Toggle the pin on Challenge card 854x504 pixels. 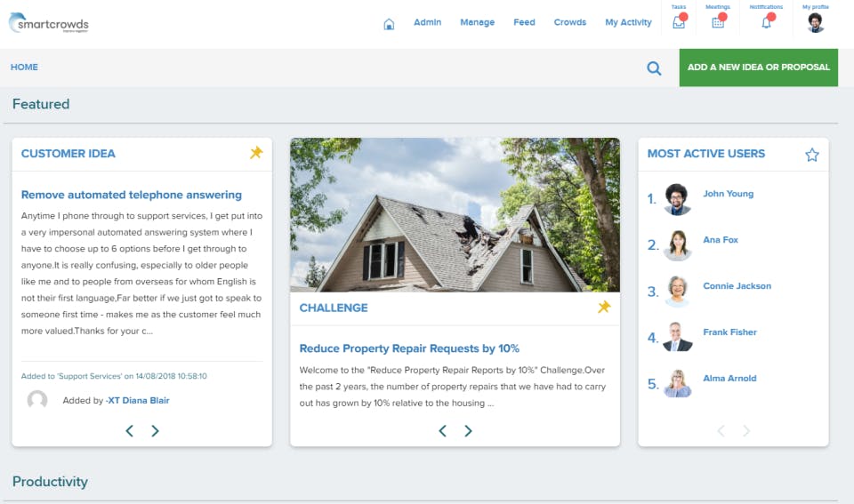(604, 307)
